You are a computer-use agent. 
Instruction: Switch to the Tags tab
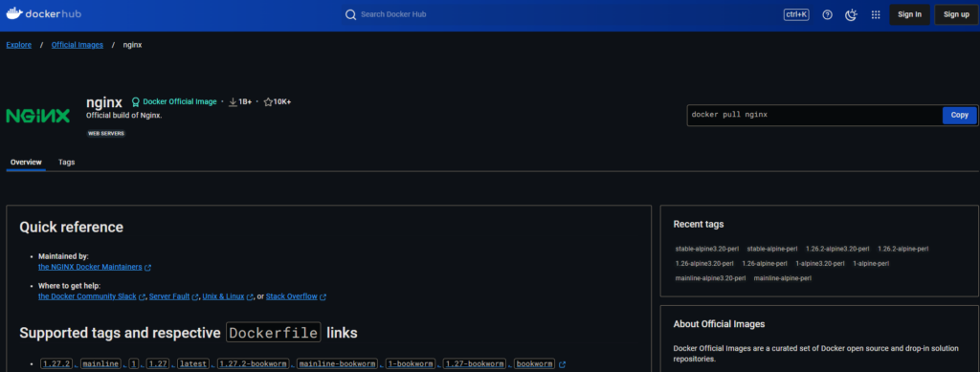(x=67, y=163)
